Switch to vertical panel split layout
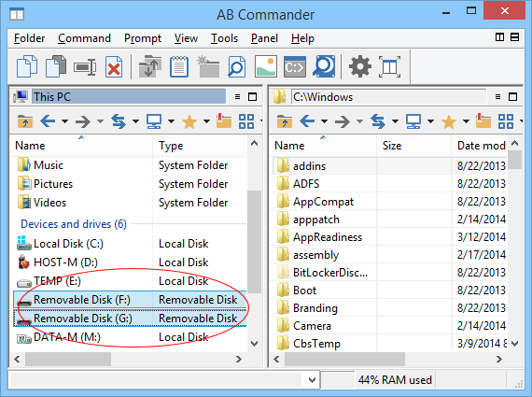Viewport: 532px width, 397px height. (x=499, y=37)
